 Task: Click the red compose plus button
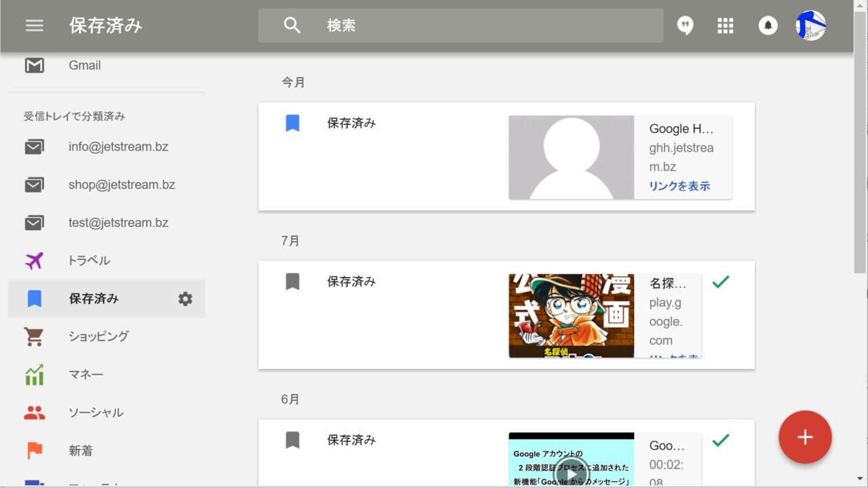click(x=805, y=437)
